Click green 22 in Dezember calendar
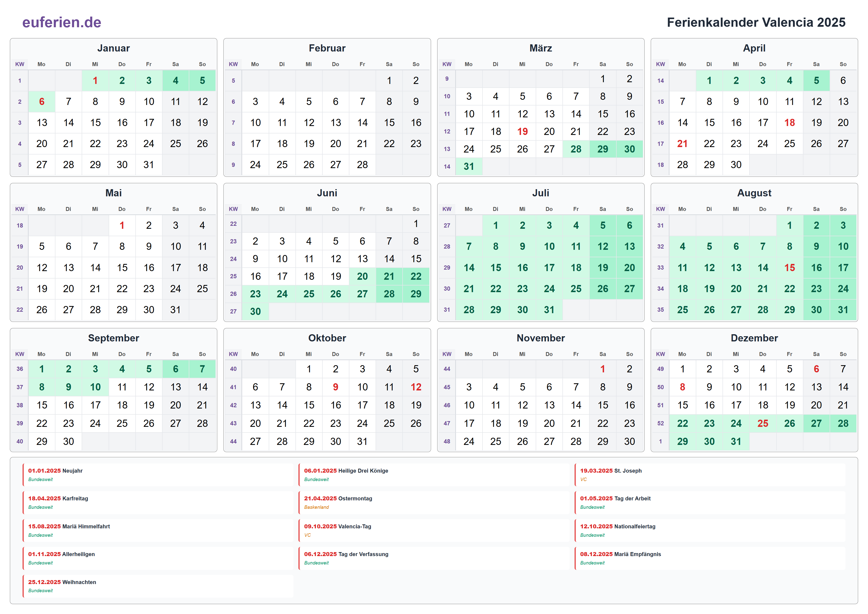 coord(682,423)
